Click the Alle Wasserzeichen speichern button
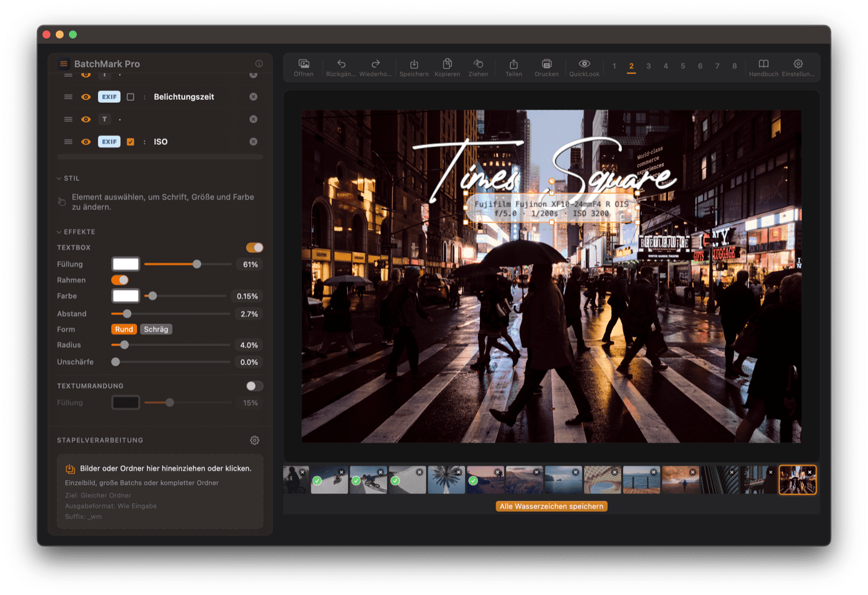Screen dimensions: 868x595 click(551, 506)
